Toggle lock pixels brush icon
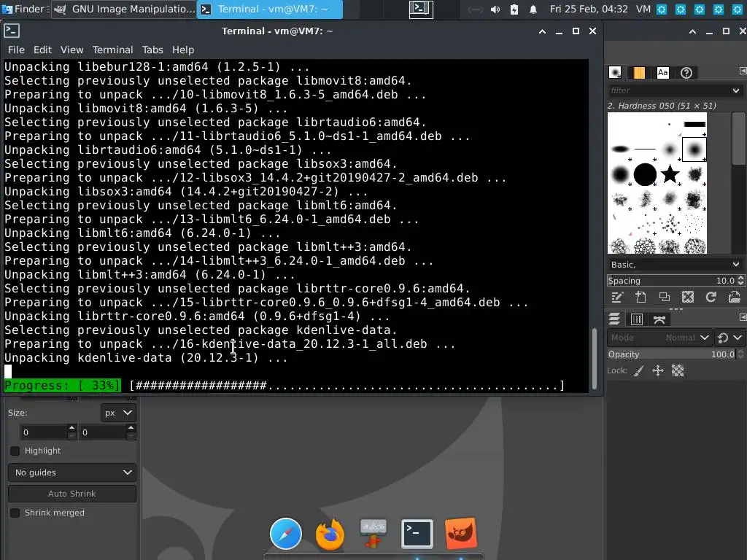Screen dimensions: 747x560 point(639,370)
